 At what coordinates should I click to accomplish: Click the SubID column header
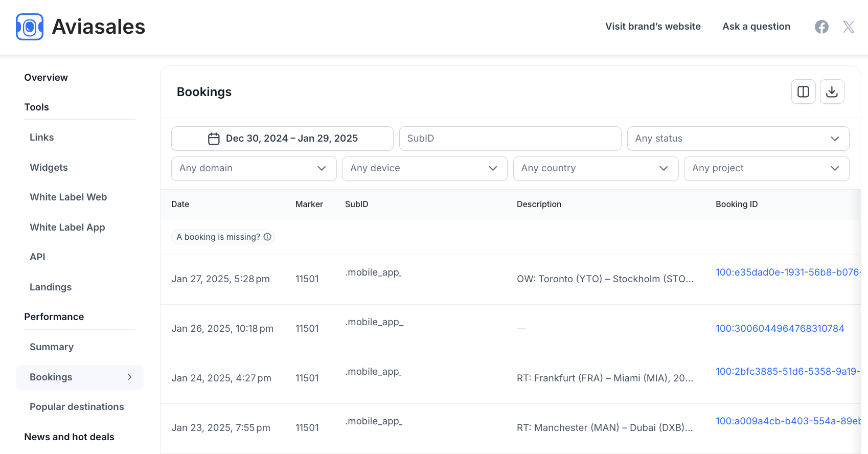tap(356, 204)
